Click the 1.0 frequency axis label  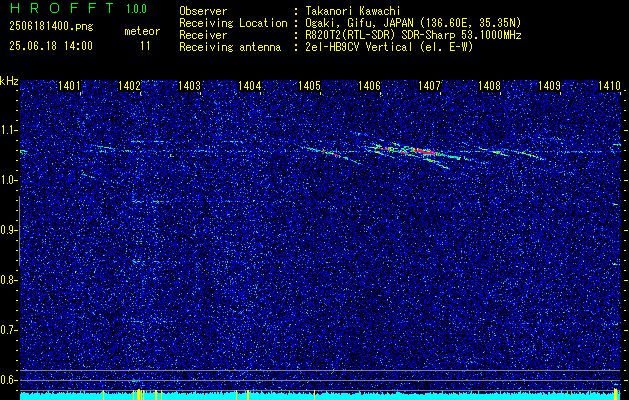click(8, 181)
